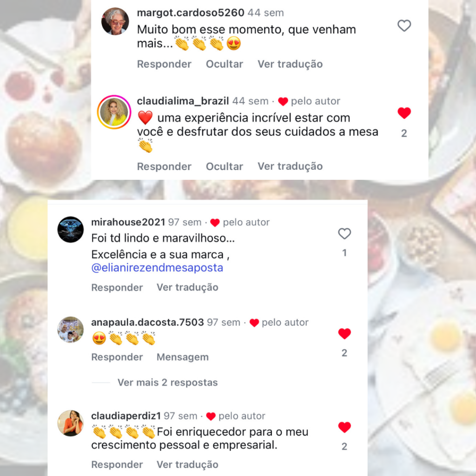Expand 'Ver mais 2 respostas' replies
476x476 pixels.
pyautogui.click(x=167, y=383)
